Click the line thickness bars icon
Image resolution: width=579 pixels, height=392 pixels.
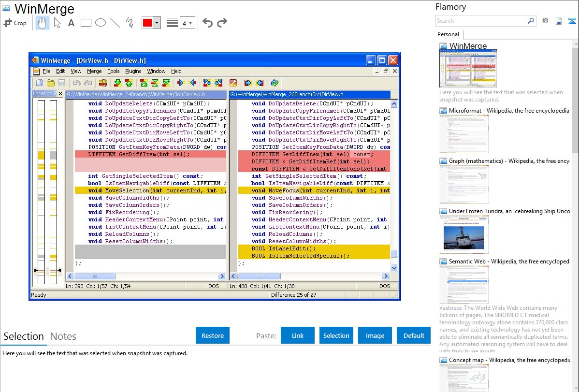click(173, 23)
